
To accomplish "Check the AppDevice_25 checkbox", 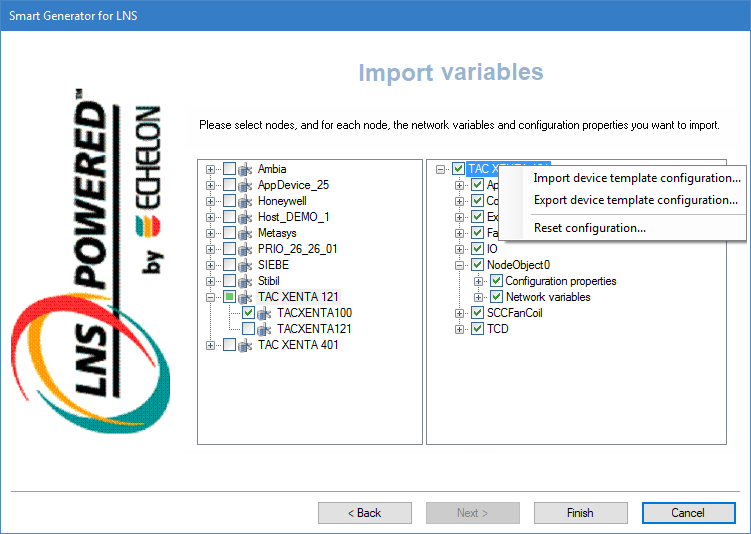I will [229, 185].
